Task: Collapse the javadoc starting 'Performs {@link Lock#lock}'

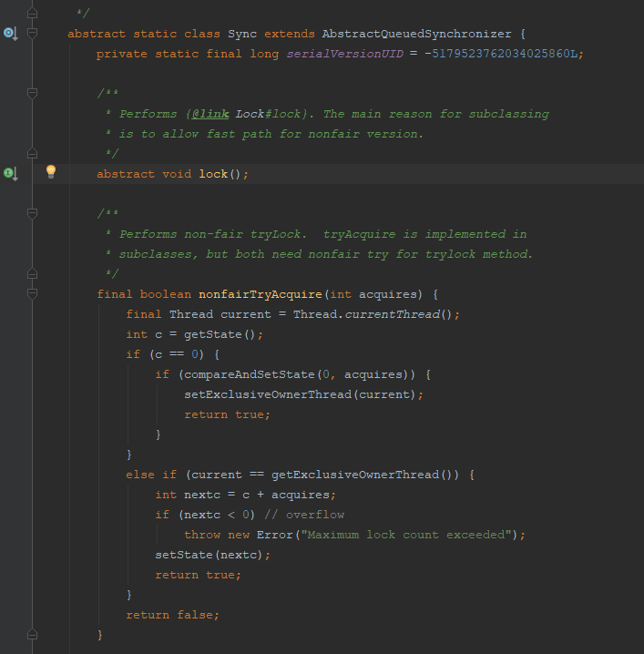Action: (x=34, y=93)
